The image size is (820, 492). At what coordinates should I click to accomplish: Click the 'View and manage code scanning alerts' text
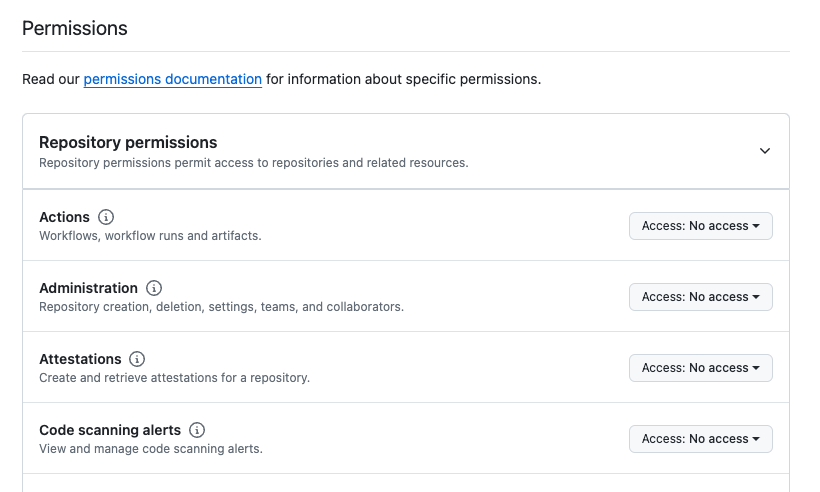coord(150,449)
